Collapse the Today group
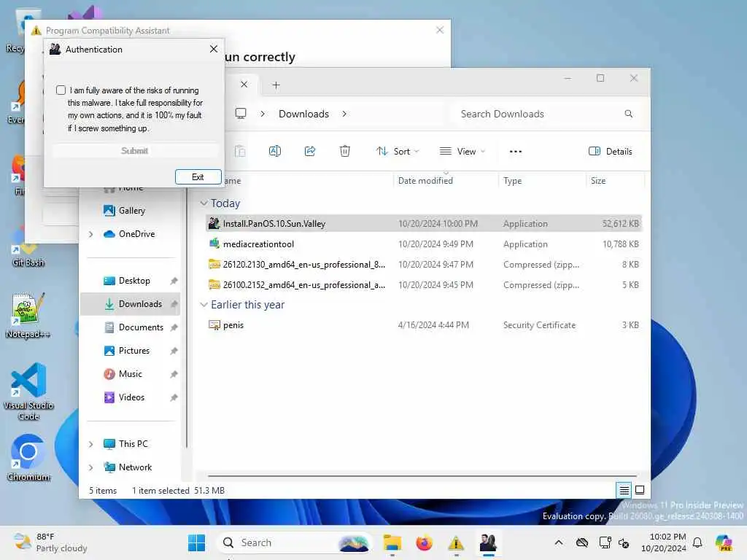The width and height of the screenshot is (747, 560). [204, 203]
